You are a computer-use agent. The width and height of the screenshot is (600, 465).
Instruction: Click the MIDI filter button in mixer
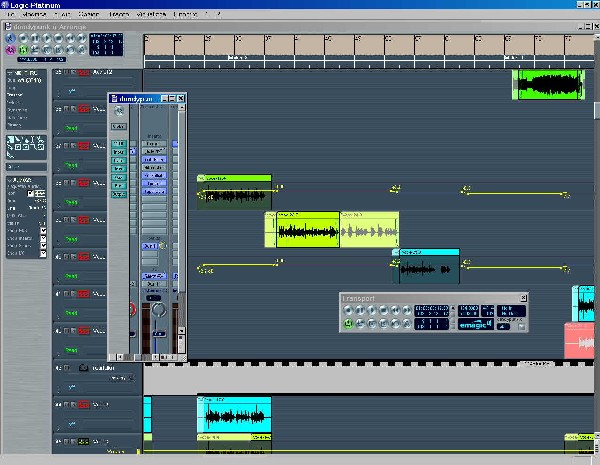(x=119, y=144)
